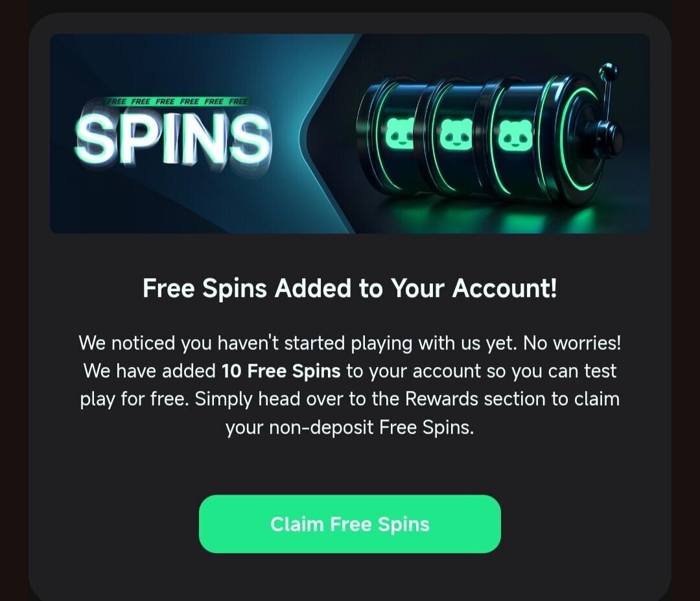The height and width of the screenshot is (601, 700).
Task: Click the glowing SPINS logo text
Action: (173, 137)
